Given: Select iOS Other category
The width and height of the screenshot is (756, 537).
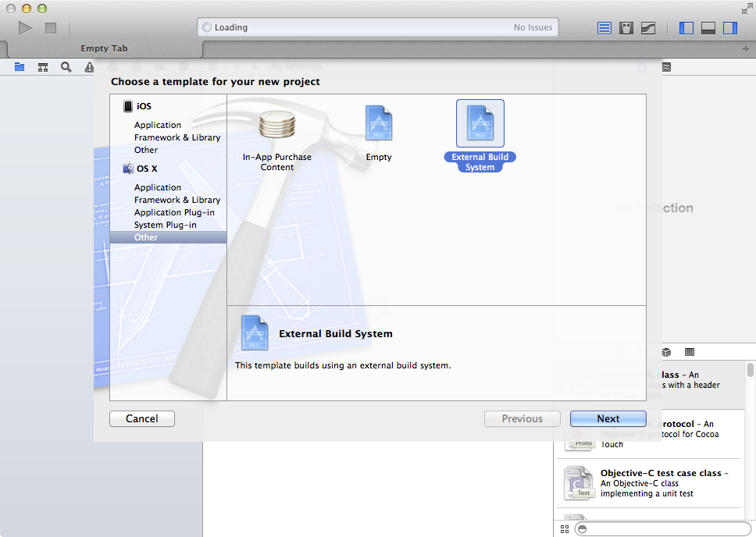Looking at the screenshot, I should click(x=145, y=150).
